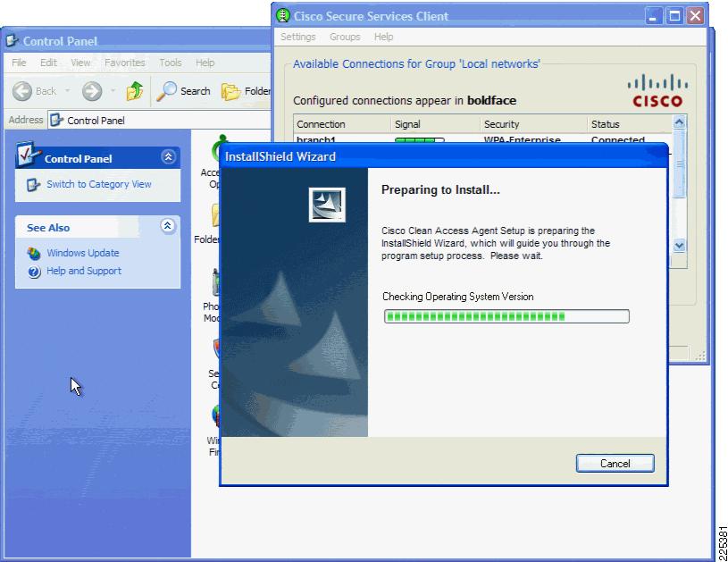Sort connections by the Signal column header
Screen dimensions: 728x562
point(435,124)
